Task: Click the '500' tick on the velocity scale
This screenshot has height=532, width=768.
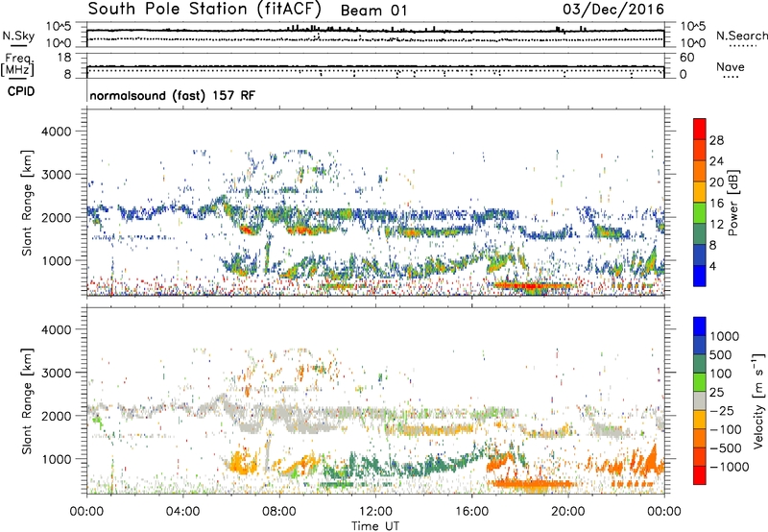Action: (721, 354)
